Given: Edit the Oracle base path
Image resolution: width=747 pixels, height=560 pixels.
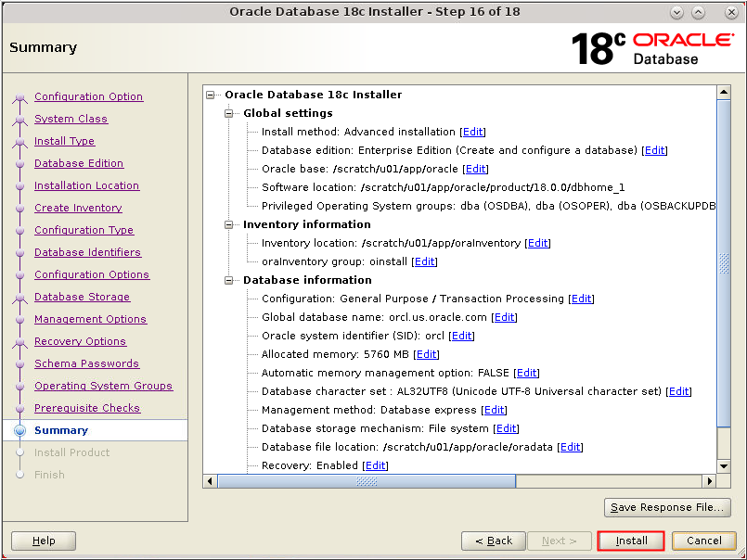Looking at the screenshot, I should pyautogui.click(x=475, y=169).
